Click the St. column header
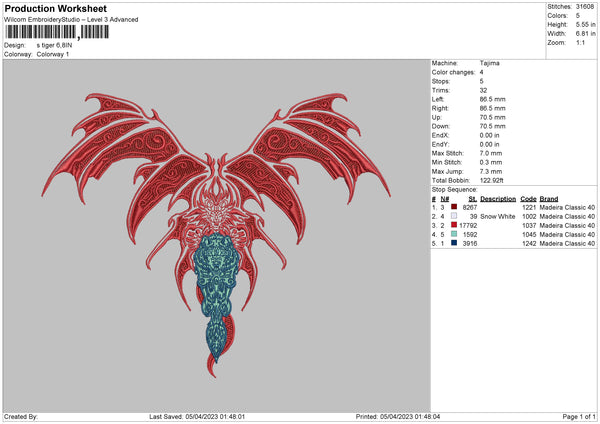This screenshot has width=600, height=424. point(472,197)
